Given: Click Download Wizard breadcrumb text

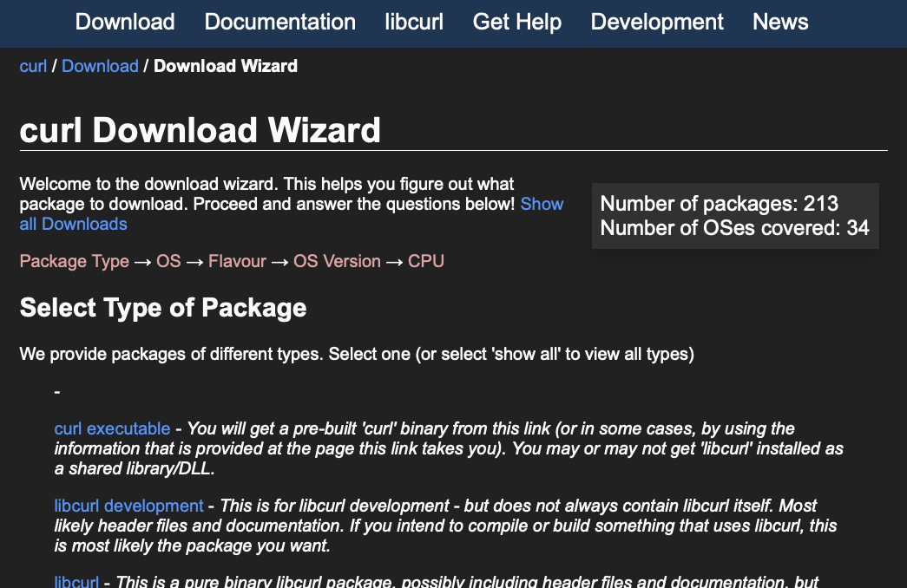Looking at the screenshot, I should click(226, 66).
